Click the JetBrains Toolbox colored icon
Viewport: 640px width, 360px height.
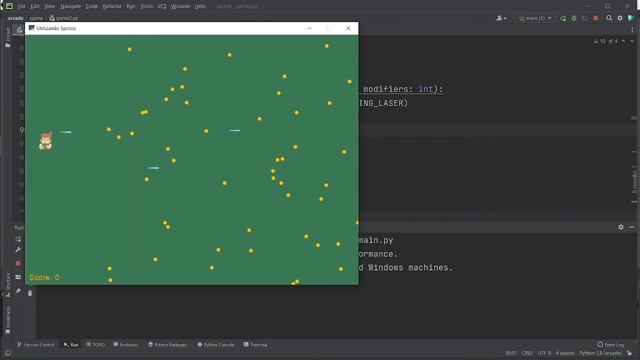(631, 18)
